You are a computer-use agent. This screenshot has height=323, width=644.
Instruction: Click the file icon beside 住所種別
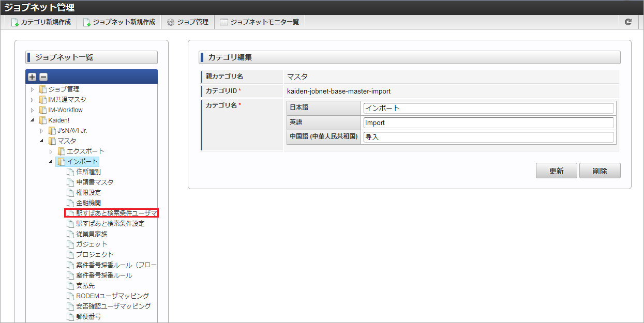(x=70, y=172)
